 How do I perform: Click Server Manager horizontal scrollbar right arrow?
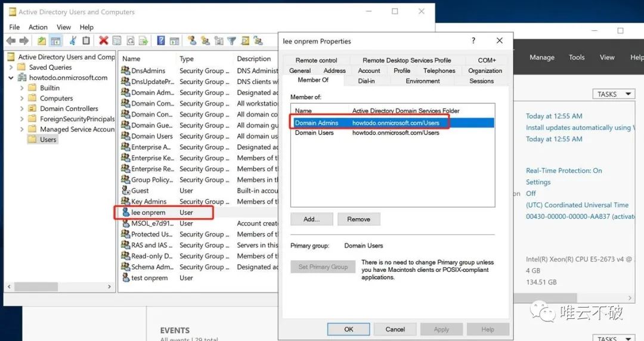click(x=630, y=297)
